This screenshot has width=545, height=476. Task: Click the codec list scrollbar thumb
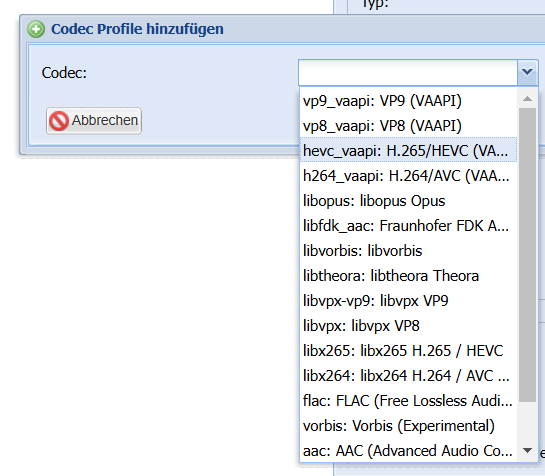527,255
